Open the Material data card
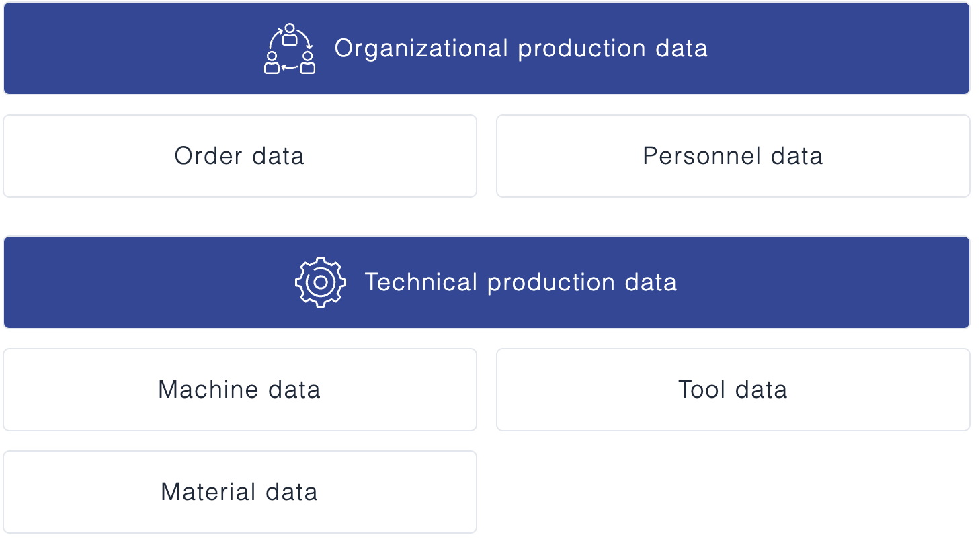980x543 pixels. [x=240, y=492]
